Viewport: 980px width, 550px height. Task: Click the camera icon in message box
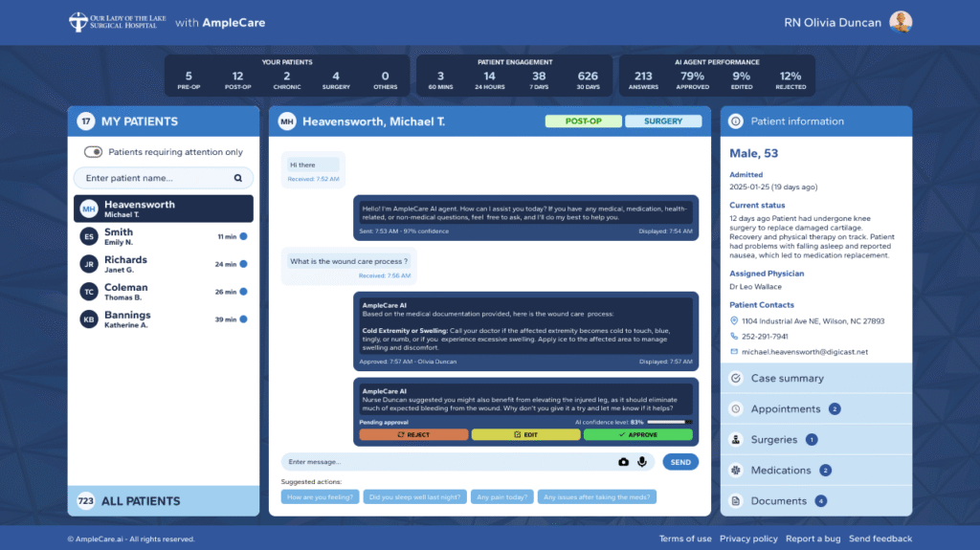pyautogui.click(x=623, y=462)
